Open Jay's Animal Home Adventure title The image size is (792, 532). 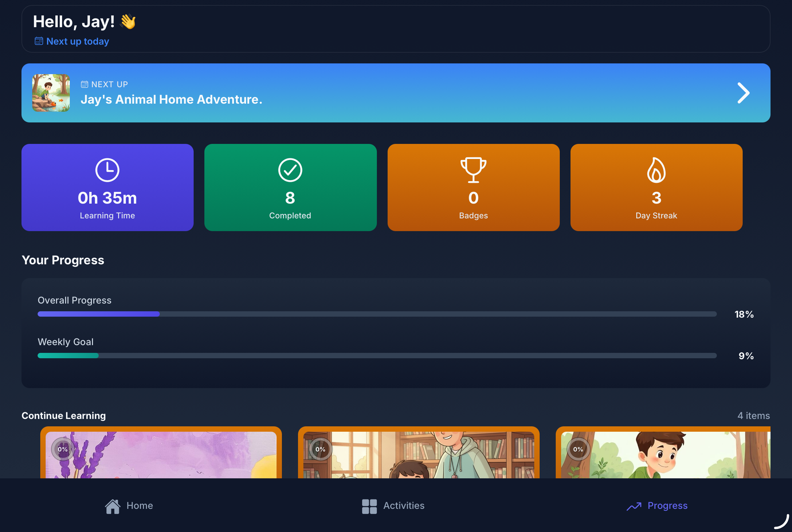click(x=171, y=99)
